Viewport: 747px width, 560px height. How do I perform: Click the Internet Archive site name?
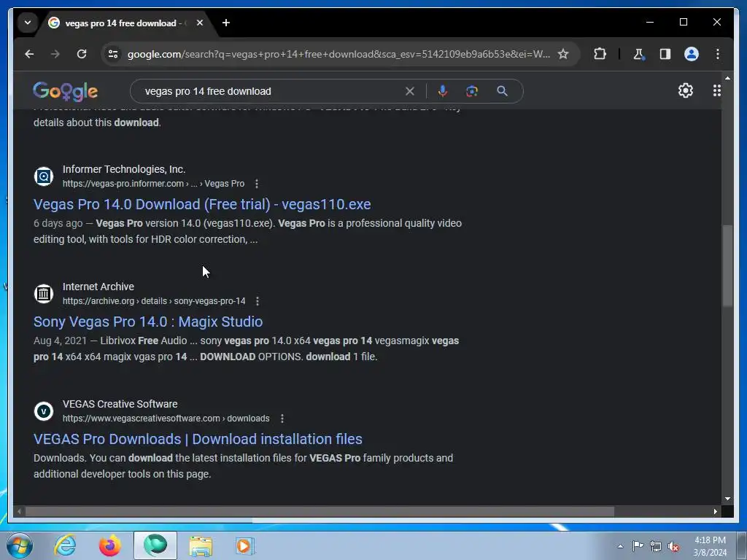[98, 287]
